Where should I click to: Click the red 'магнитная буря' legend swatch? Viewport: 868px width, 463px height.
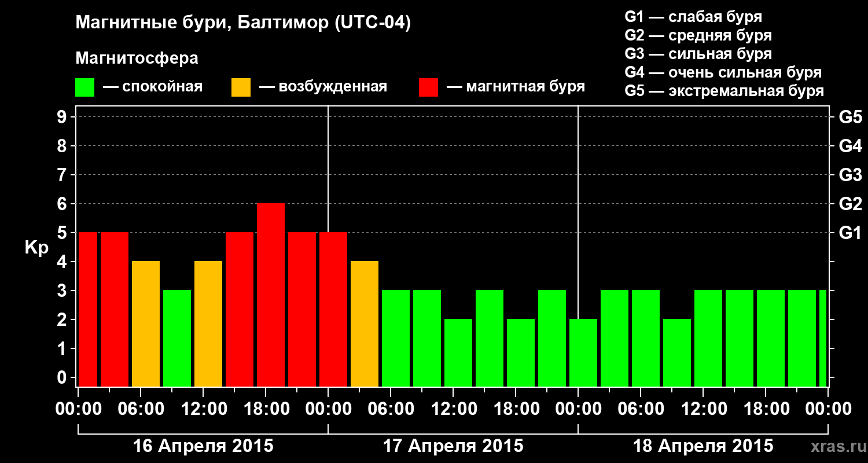click(428, 87)
